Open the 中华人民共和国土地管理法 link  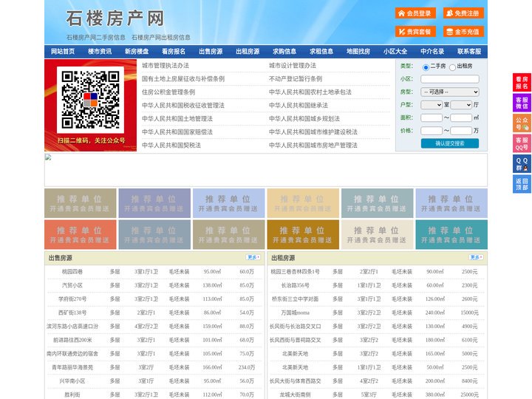pyautogui.click(x=177, y=119)
